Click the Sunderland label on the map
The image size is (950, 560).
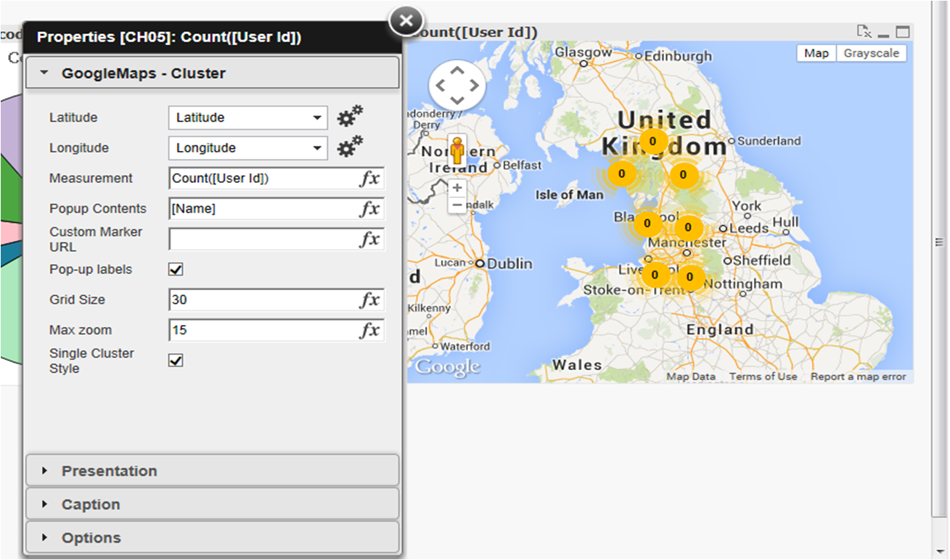769,141
